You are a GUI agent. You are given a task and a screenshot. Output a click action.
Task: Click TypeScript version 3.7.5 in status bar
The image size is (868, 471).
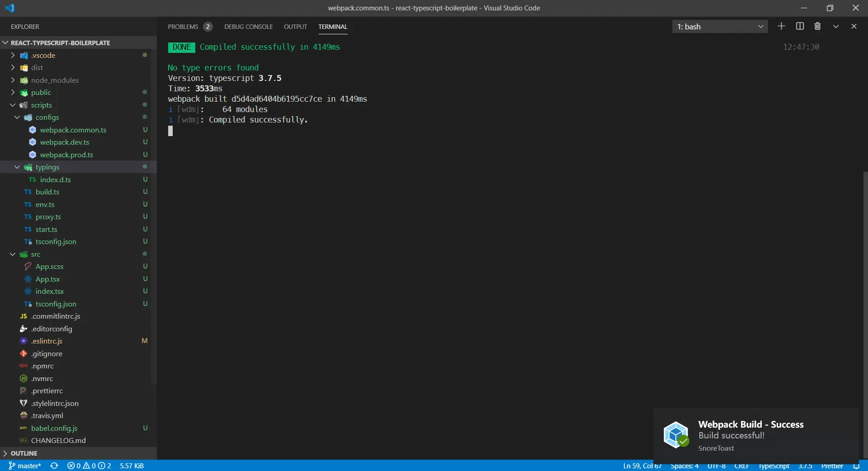click(x=805, y=466)
